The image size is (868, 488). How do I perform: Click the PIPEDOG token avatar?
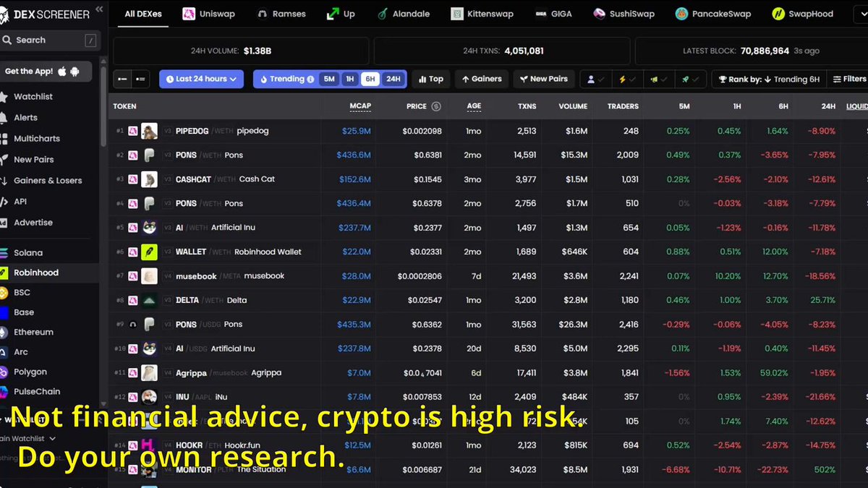click(150, 131)
